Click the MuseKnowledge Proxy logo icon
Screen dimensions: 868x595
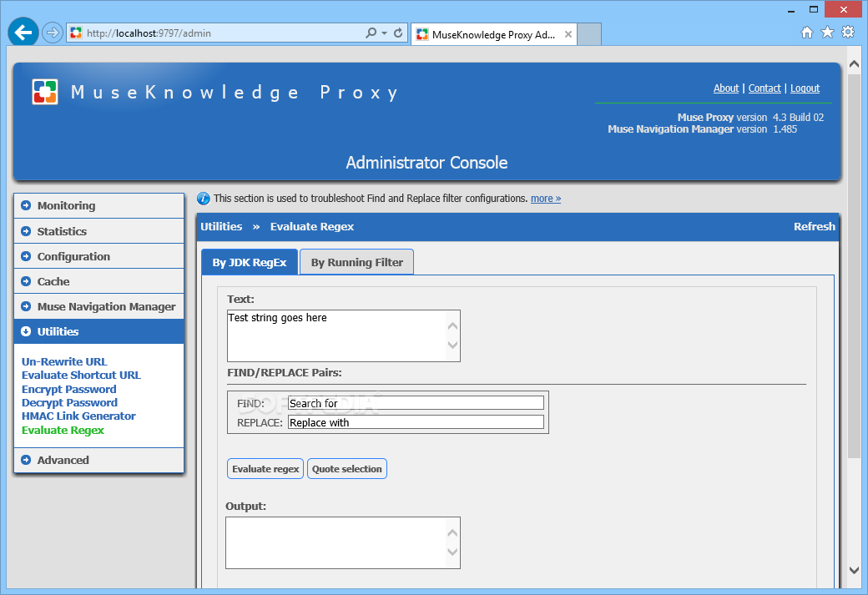click(45, 92)
